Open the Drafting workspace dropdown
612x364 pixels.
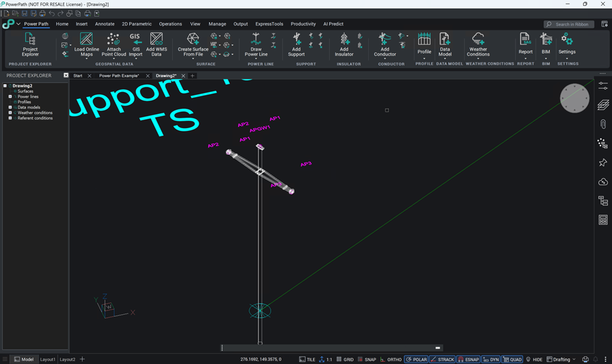[561, 359]
